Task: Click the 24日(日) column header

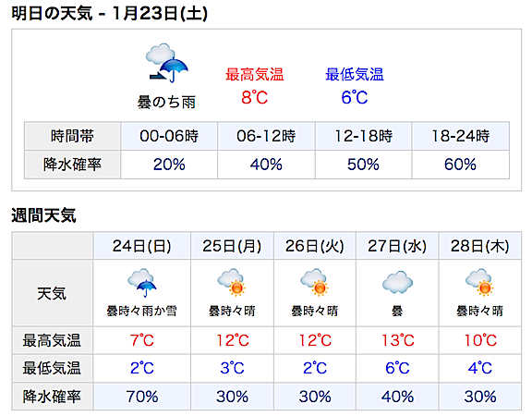Action: 142,246
